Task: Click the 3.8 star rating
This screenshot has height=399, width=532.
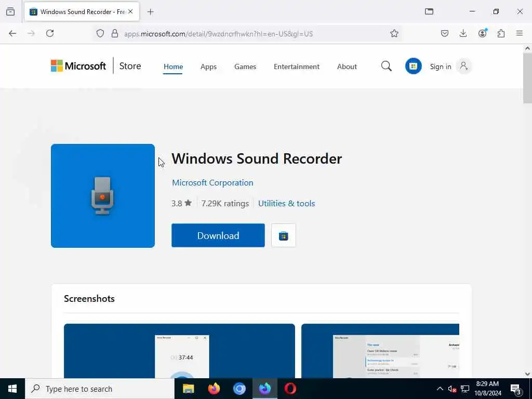Action: click(181, 203)
